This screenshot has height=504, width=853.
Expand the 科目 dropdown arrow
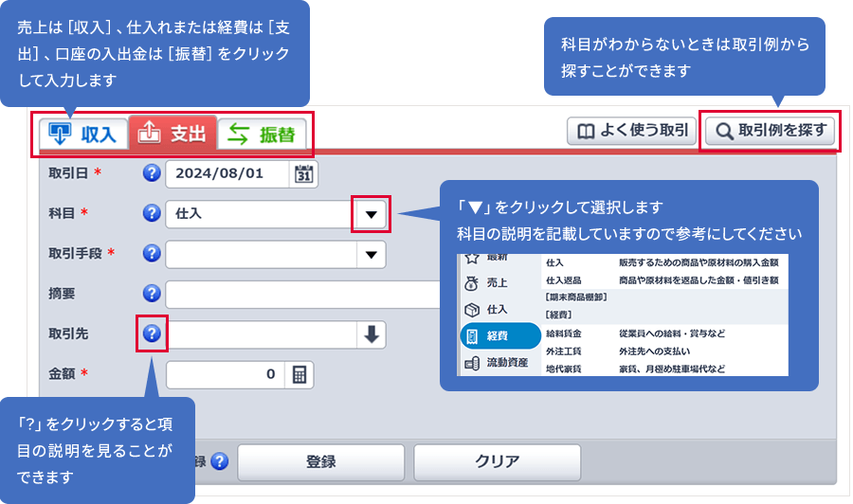pos(371,214)
